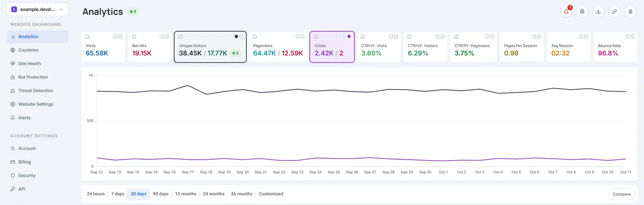This screenshot has width=644, height=205.
Task: Click the Billing card icon
Action: 13,162
